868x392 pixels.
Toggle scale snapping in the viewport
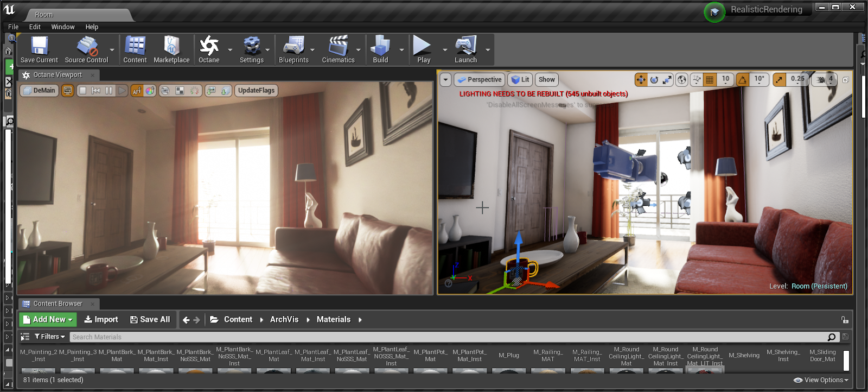pos(779,80)
